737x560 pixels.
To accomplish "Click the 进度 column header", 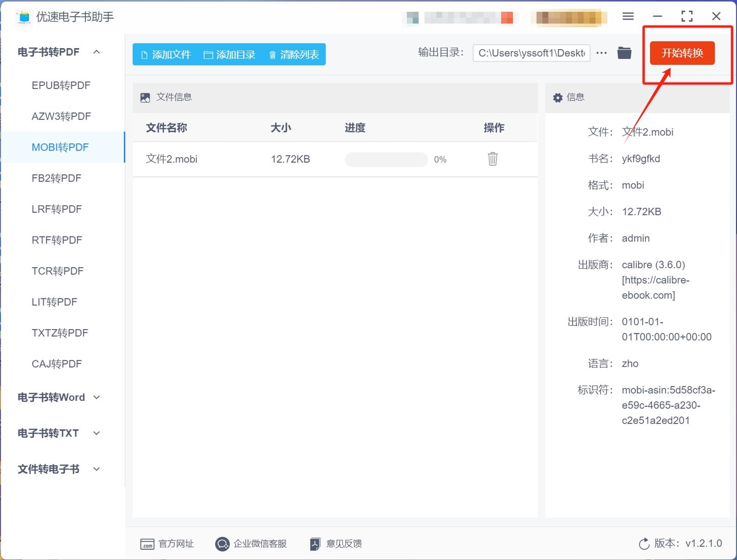I will click(x=355, y=128).
